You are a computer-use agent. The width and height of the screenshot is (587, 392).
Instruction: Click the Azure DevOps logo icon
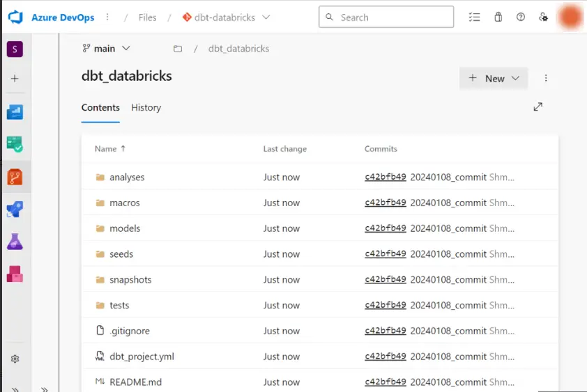[15, 17]
